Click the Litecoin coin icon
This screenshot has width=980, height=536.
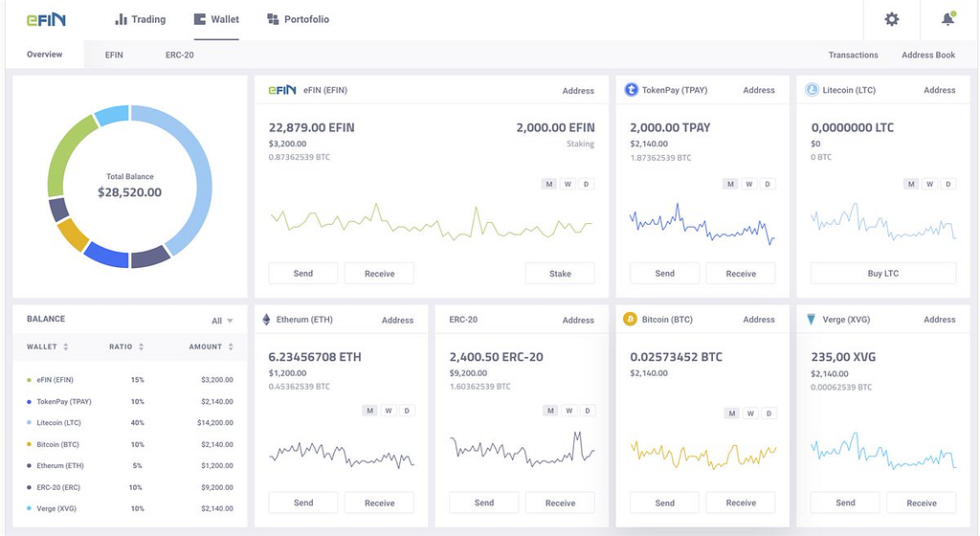click(813, 90)
